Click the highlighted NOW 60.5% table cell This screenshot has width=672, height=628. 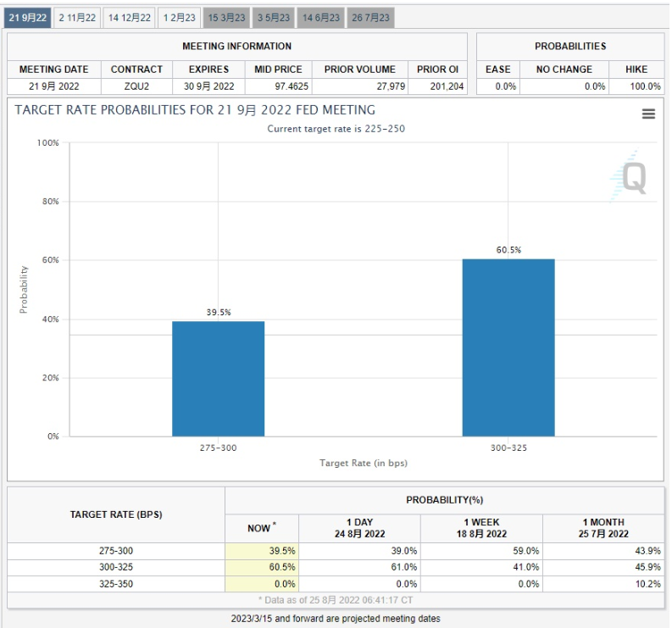261,567
